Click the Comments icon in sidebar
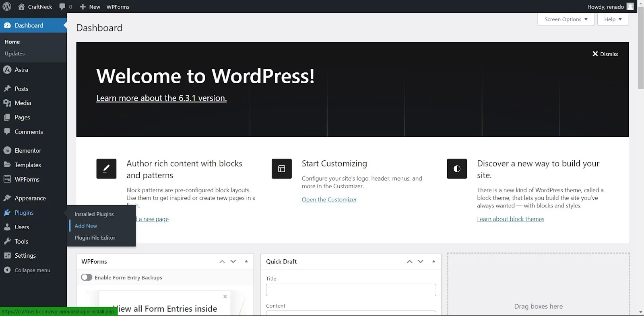644x316 pixels. point(7,131)
